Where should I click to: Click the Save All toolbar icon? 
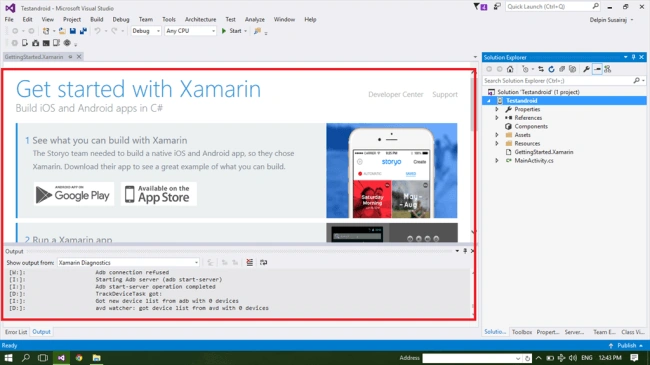pyautogui.click(x=83, y=31)
